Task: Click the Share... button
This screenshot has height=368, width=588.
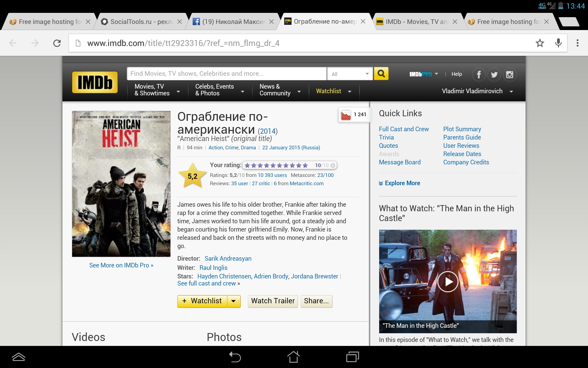Action: pos(316,301)
